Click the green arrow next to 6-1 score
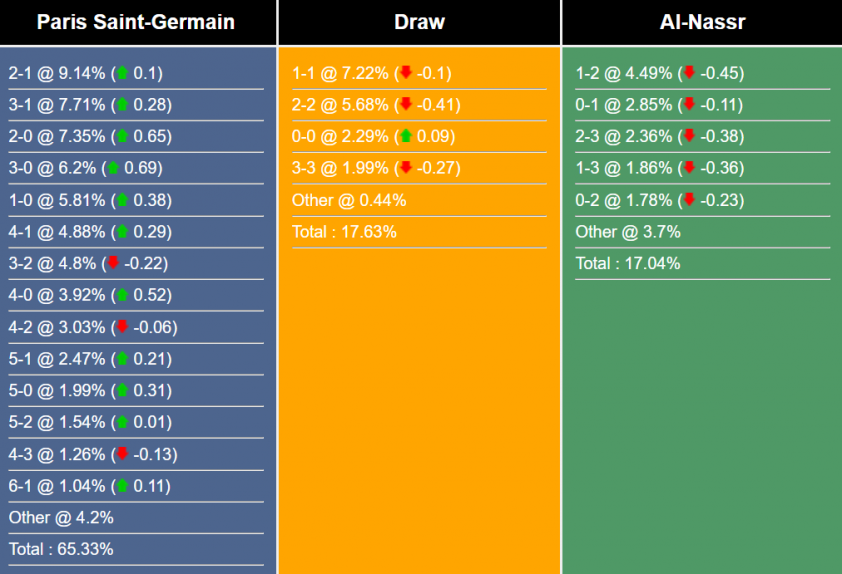This screenshot has width=842, height=574. 122,487
